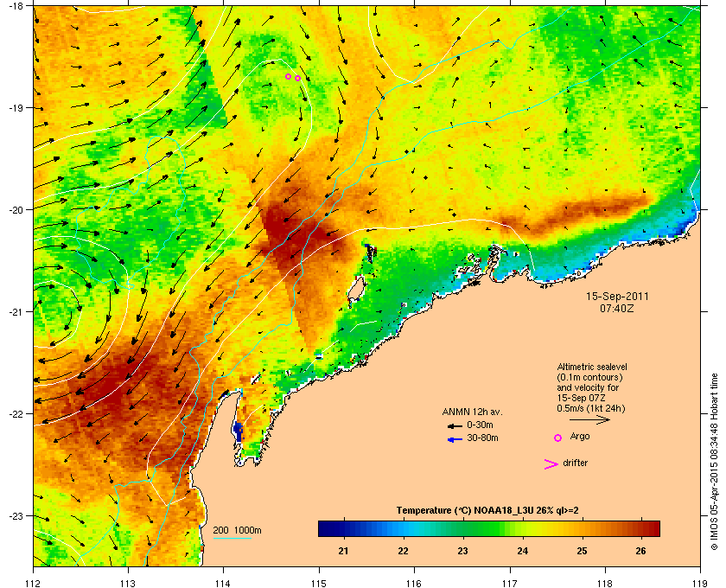Click the 'Altimetric sealevel' legend text
Image resolution: width=726 pixels, height=588 pixels.
[x=592, y=367]
